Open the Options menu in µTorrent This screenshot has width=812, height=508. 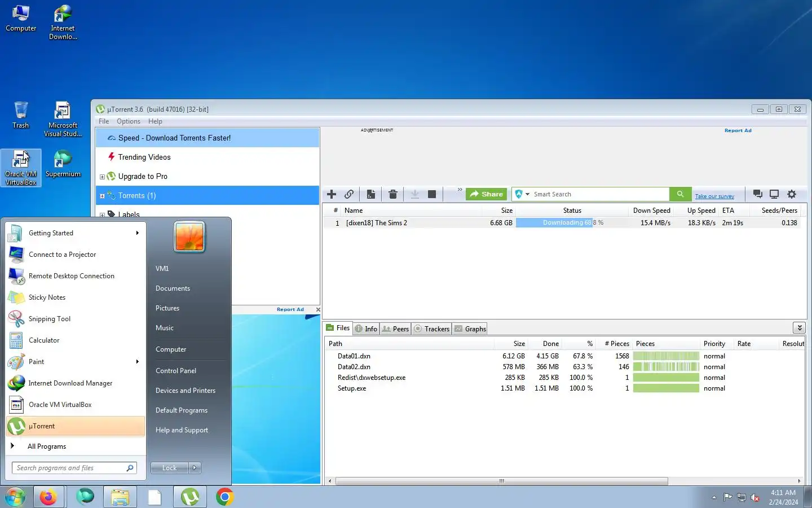coord(129,121)
